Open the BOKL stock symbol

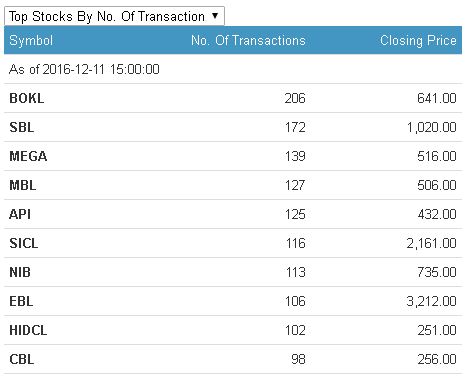[x=27, y=98]
